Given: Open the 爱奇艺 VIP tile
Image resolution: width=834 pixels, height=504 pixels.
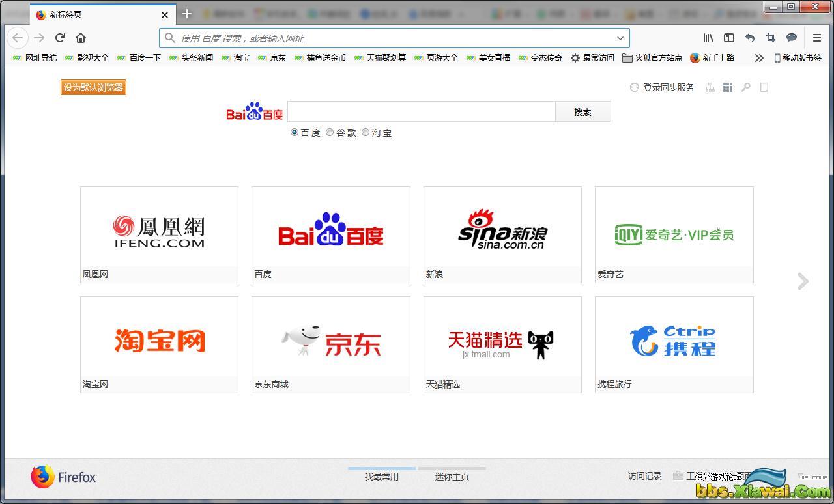Looking at the screenshot, I should [x=674, y=234].
